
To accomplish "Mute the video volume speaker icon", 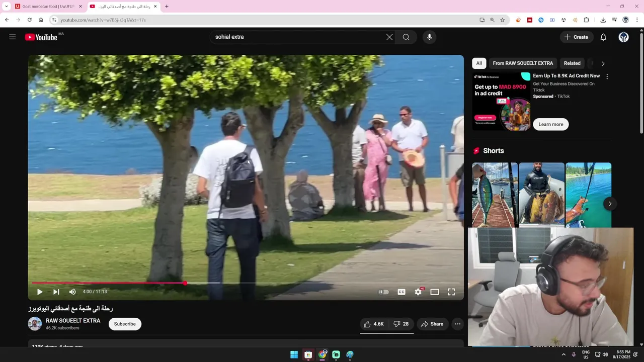I will point(72,292).
